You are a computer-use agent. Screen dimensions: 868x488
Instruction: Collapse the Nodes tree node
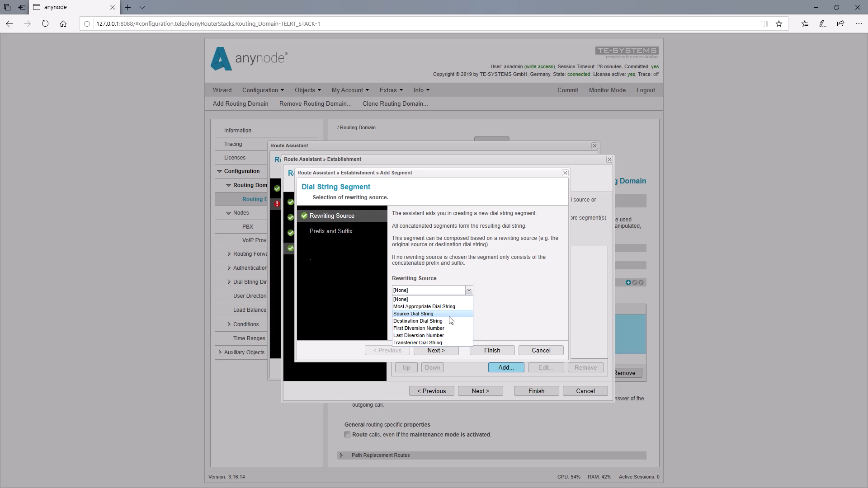coord(228,213)
